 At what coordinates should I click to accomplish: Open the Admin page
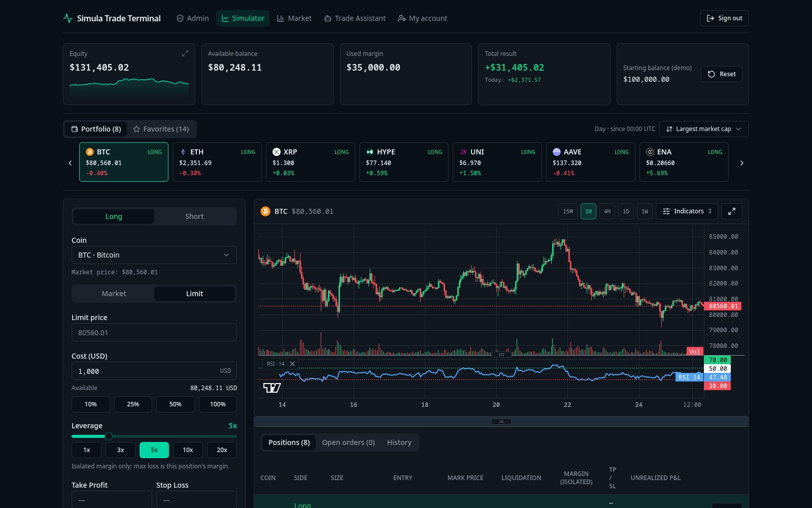click(192, 18)
